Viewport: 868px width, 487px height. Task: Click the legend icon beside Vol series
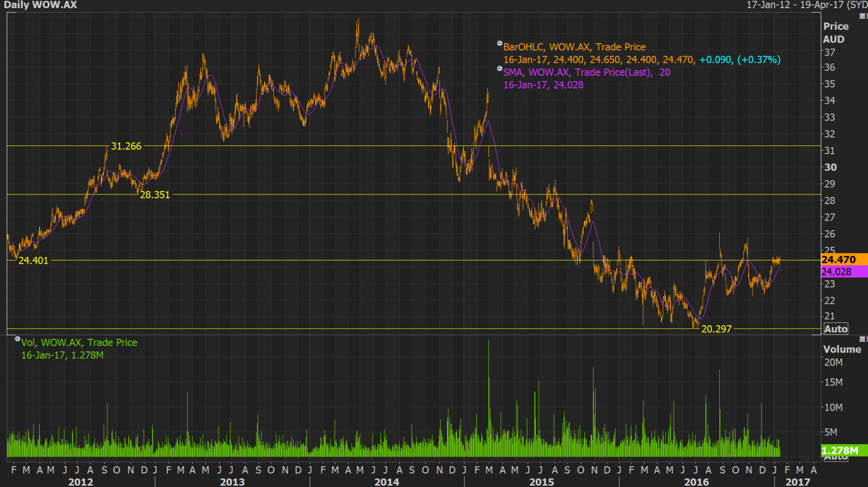coord(17,339)
